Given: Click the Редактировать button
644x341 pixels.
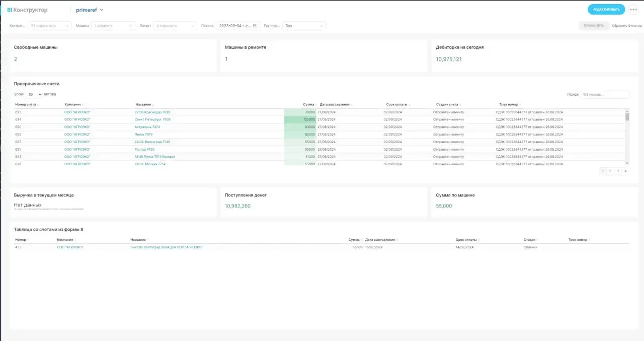Looking at the screenshot, I should pos(606,10).
